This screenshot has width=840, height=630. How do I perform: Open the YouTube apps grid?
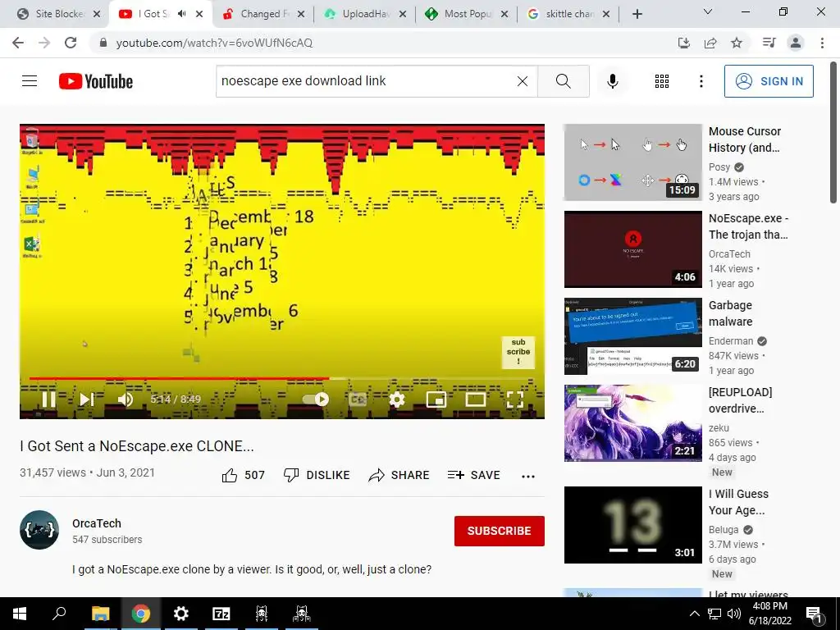(662, 81)
